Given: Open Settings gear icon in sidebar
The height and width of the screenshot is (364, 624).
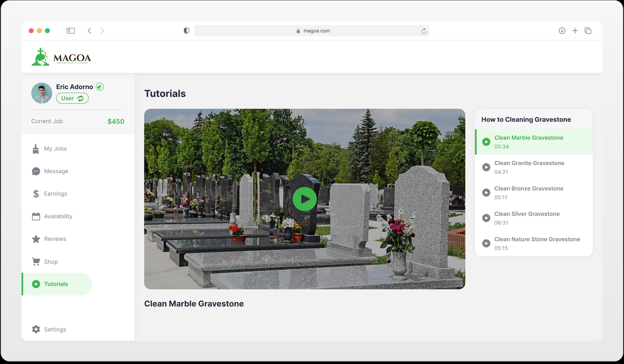Looking at the screenshot, I should [x=36, y=329].
